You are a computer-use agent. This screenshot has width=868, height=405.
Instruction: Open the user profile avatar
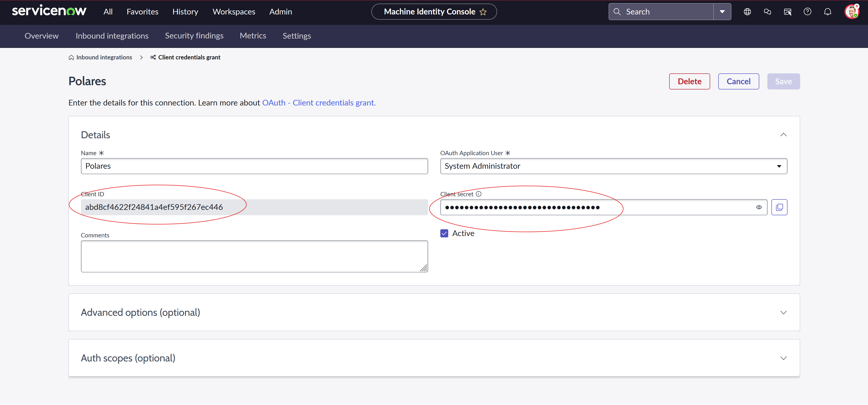pyautogui.click(x=851, y=12)
